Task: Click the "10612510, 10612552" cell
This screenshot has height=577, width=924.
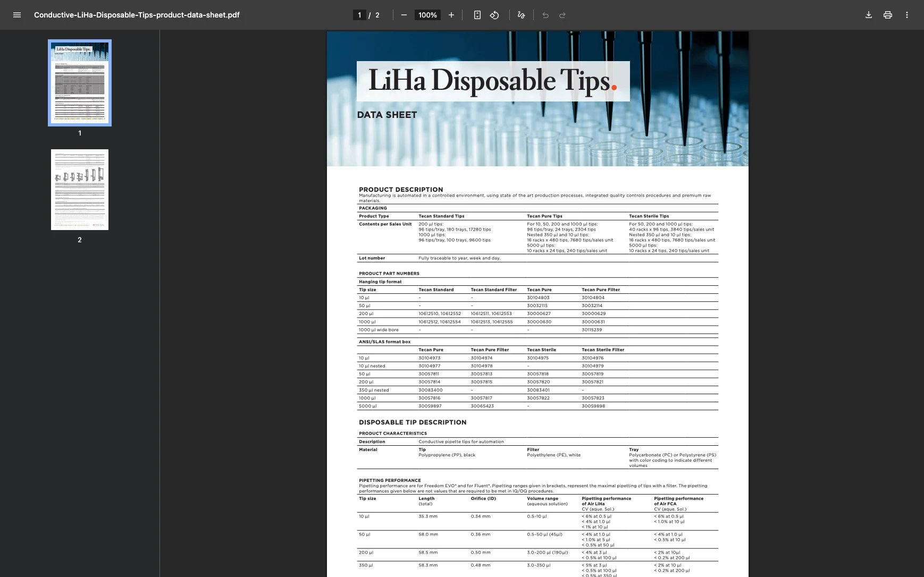Action: click(x=440, y=313)
